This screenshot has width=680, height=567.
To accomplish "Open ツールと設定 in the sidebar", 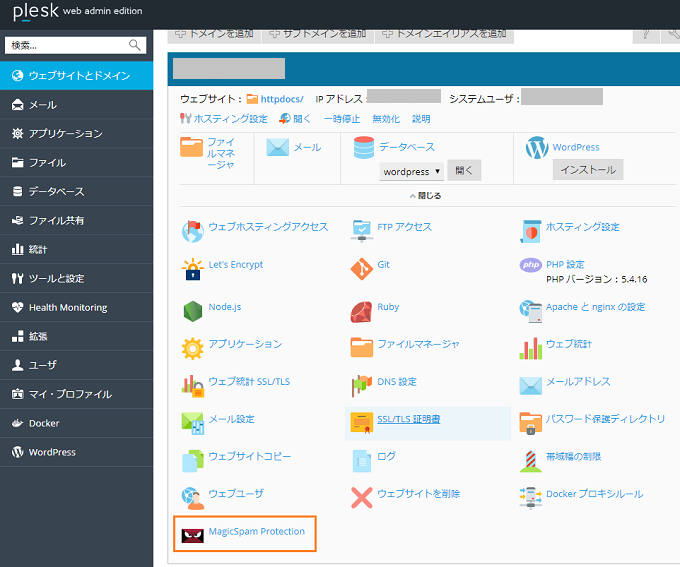I will (76, 278).
